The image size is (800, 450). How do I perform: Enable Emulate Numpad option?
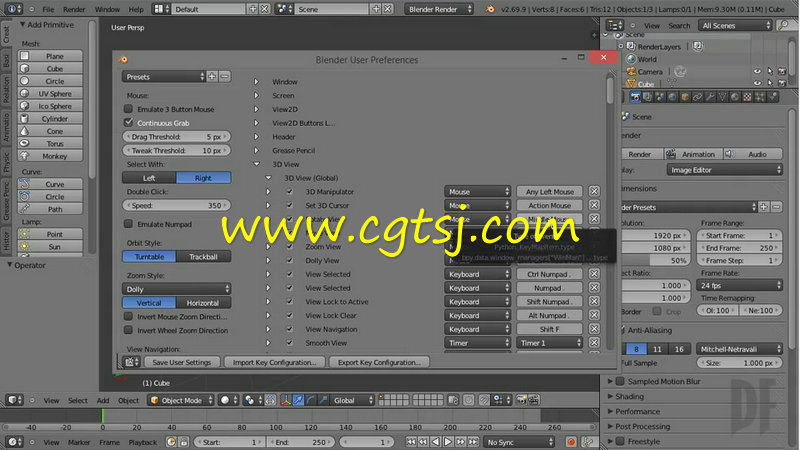click(x=129, y=223)
